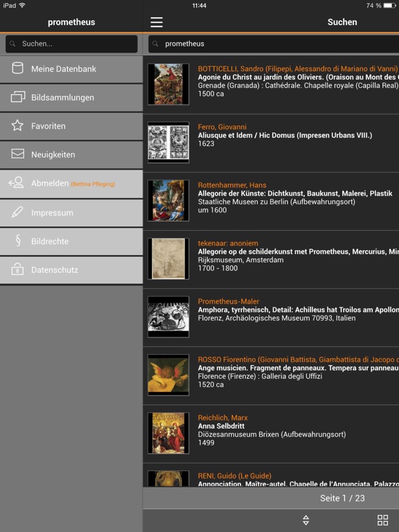The height and width of the screenshot is (532, 399).
Task: Open Botticelli Agonie du Christ thumbnail
Action: coord(168,84)
